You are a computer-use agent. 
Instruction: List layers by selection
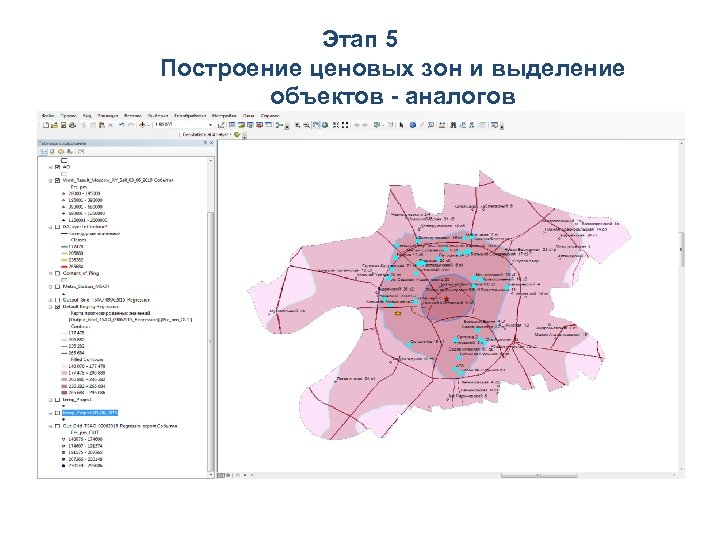(x=70, y=152)
